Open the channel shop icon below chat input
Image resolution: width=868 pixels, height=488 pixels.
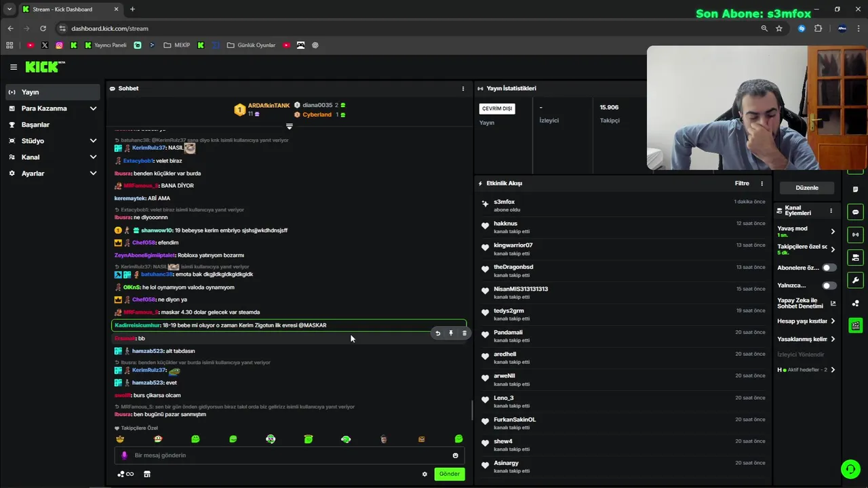click(x=147, y=474)
